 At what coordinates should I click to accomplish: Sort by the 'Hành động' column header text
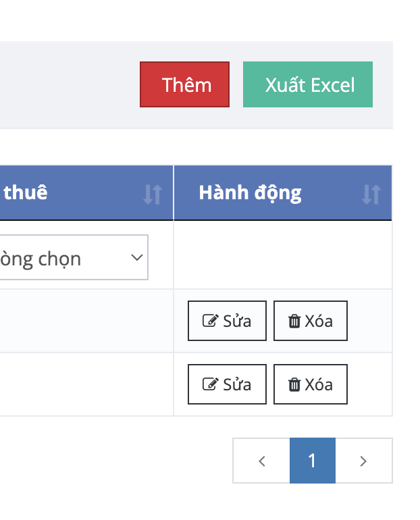point(250,192)
